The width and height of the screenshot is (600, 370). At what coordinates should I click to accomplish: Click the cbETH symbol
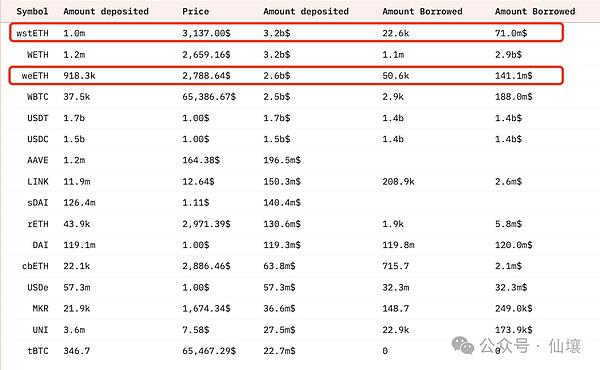35,266
